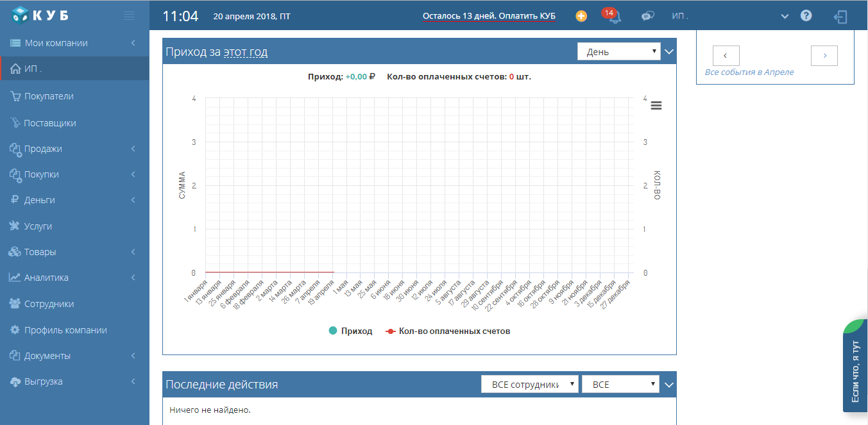Click the help question mark icon
868x425 pixels.
(806, 16)
